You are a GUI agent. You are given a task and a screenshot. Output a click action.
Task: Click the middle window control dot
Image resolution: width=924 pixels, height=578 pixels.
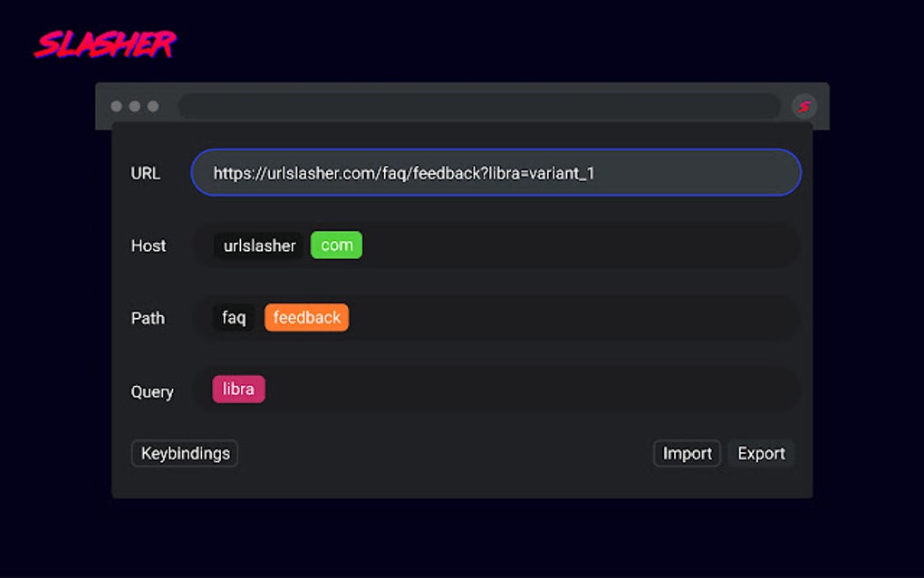coord(134,107)
